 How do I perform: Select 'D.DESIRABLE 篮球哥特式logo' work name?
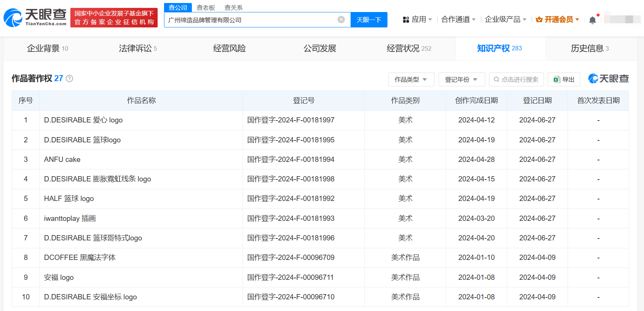point(93,238)
